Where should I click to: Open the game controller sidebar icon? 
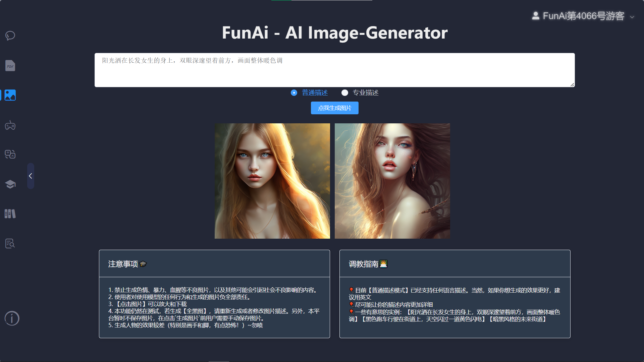10,125
